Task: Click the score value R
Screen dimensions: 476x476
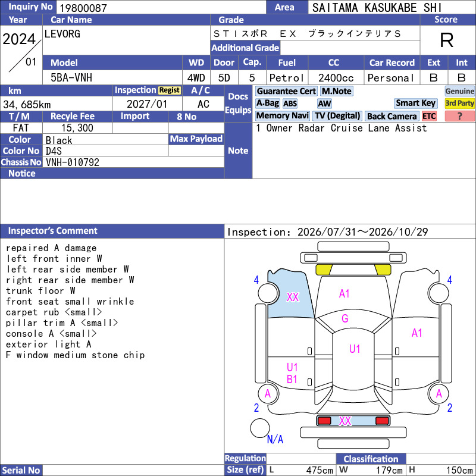Action: [x=447, y=40]
